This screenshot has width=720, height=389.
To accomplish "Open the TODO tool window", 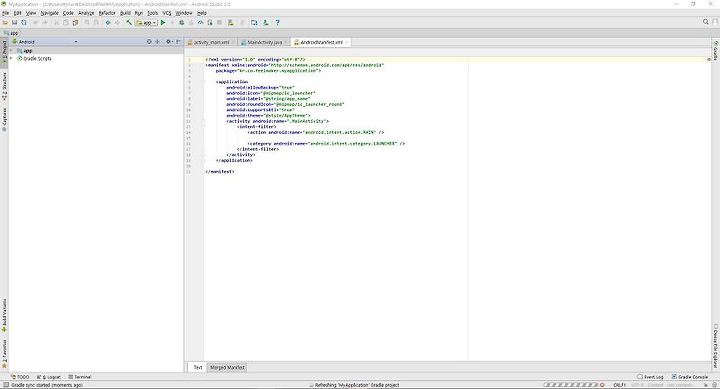I will pos(20,377).
